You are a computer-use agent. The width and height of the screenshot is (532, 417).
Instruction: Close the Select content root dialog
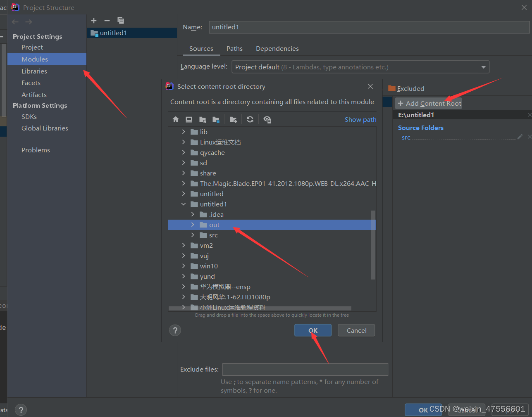370,86
